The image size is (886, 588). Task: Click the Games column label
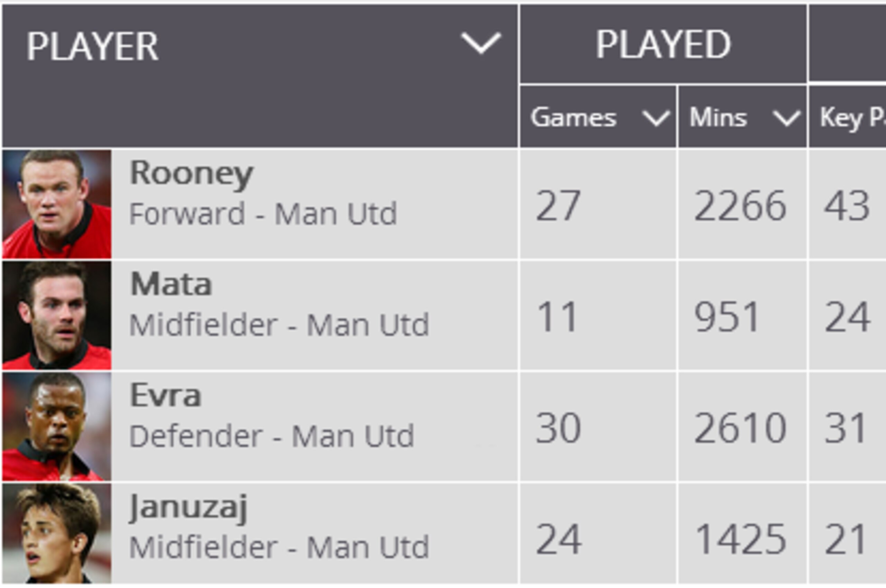tap(573, 118)
